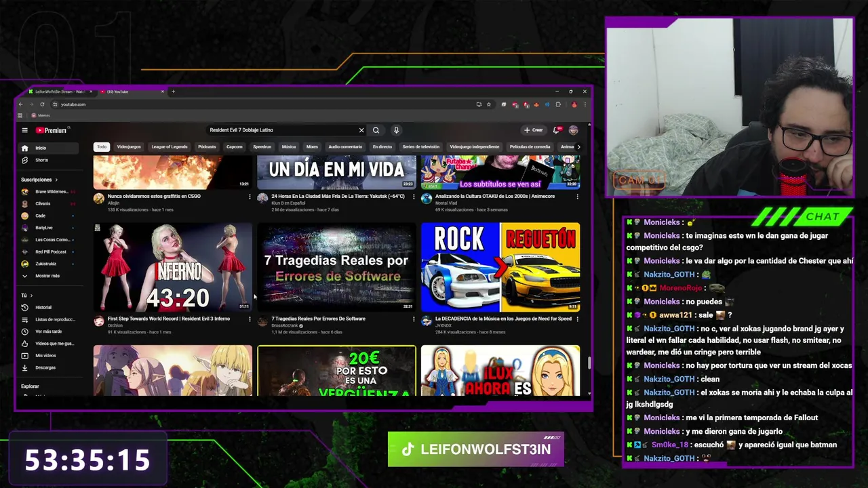Open a new browser tab
The height and width of the screenshot is (488, 868).
173,91
